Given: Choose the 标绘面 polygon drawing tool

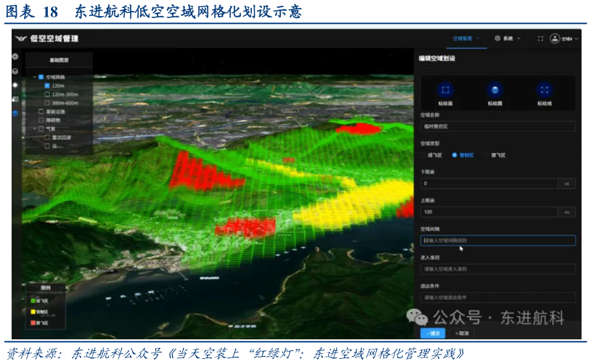Looking at the screenshot, I should pyautogui.click(x=446, y=90).
